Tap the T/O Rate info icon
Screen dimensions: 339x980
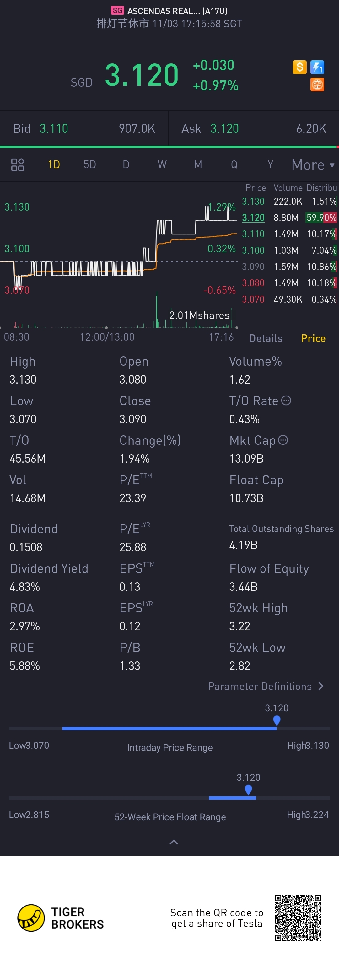(x=286, y=401)
